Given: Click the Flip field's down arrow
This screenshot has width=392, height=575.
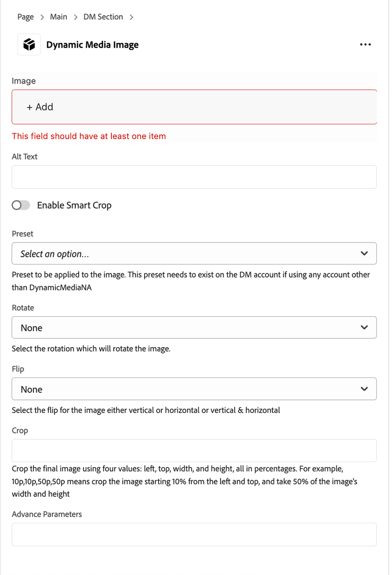Looking at the screenshot, I should pyautogui.click(x=364, y=389).
